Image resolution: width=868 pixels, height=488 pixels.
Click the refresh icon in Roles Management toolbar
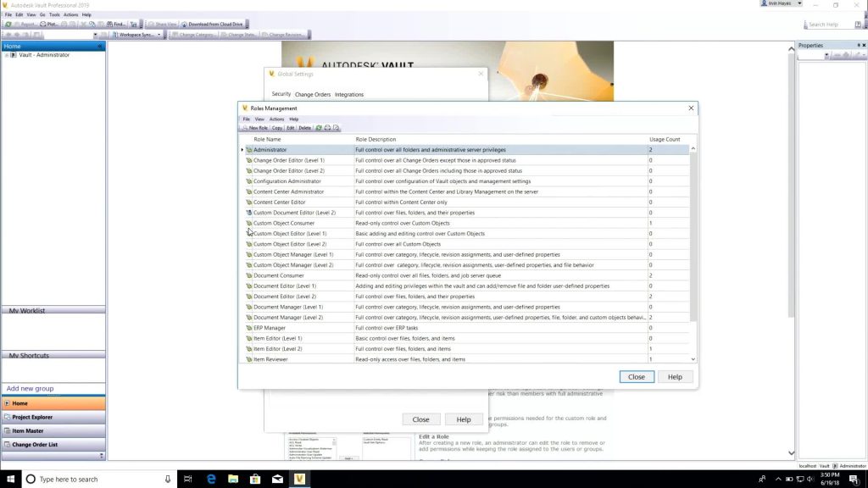point(320,127)
